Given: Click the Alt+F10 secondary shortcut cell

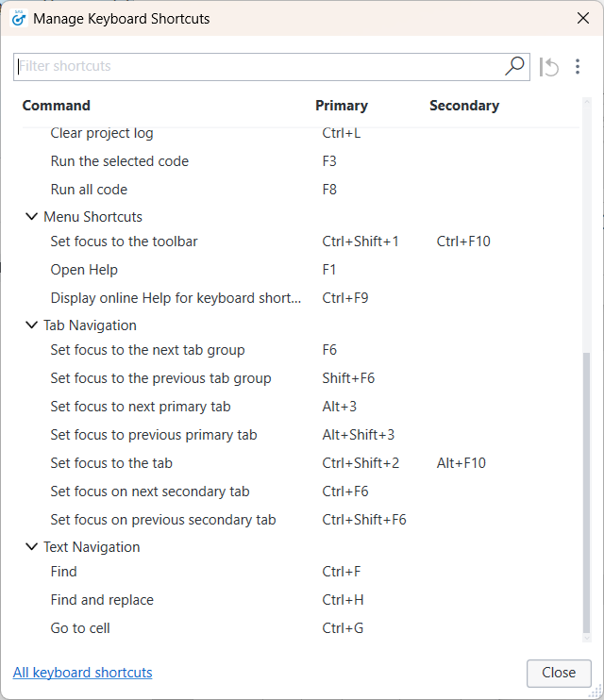Looking at the screenshot, I should tap(461, 463).
